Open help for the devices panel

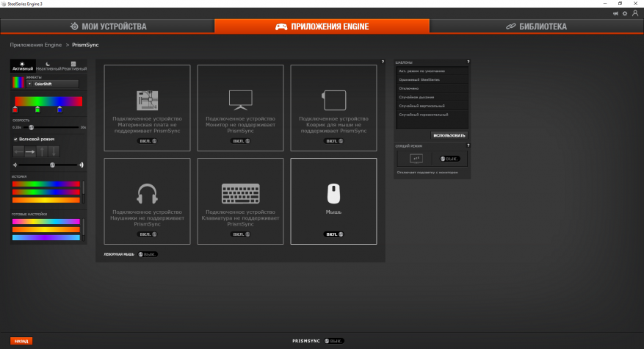click(x=383, y=62)
